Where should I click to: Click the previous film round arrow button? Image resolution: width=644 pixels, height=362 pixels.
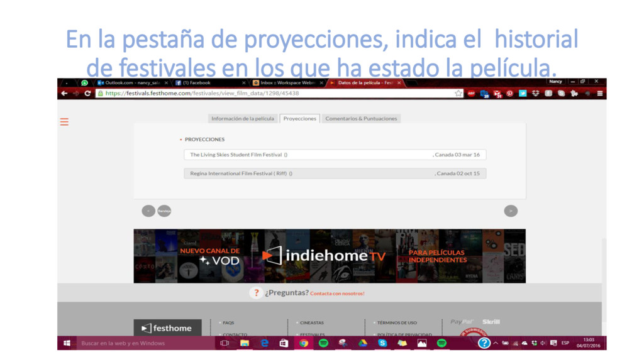pos(148,211)
